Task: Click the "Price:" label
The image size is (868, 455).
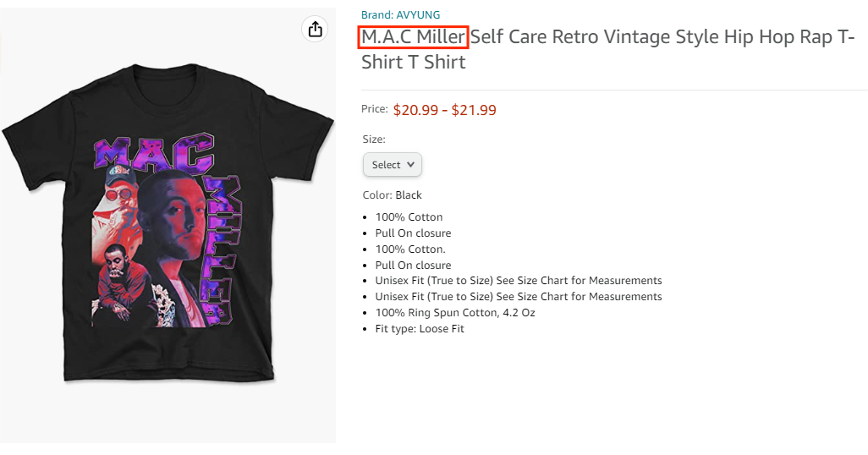Action: 375,110
